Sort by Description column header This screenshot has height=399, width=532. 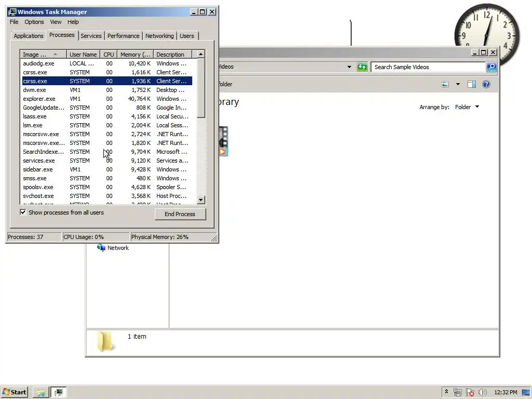pos(172,54)
